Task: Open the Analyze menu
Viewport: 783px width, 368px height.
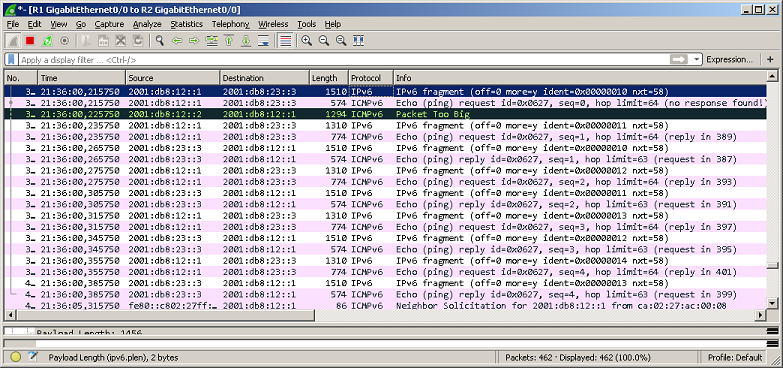Action: [147, 24]
